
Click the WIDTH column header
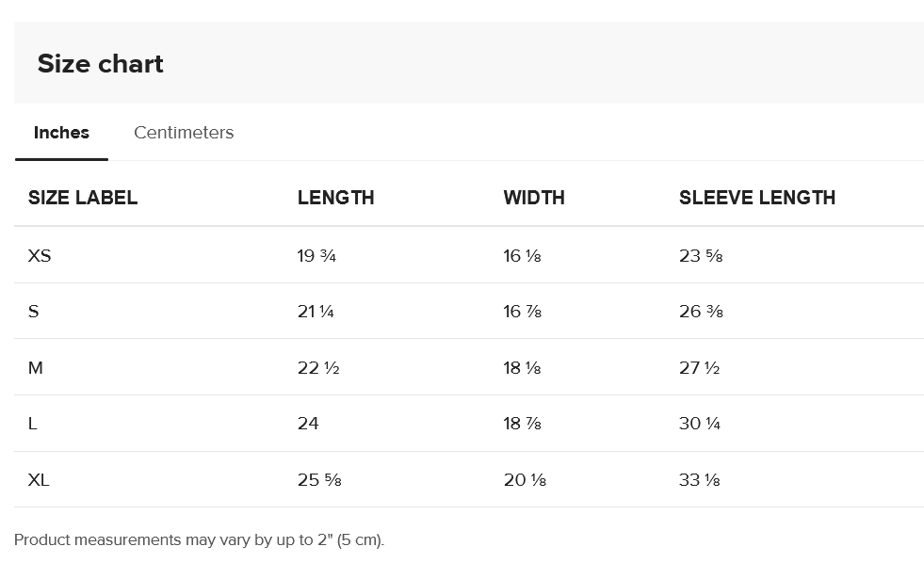click(534, 198)
